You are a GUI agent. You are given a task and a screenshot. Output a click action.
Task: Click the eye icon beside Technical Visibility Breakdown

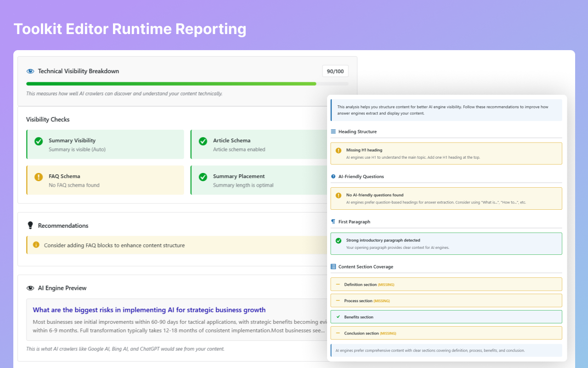(30, 71)
